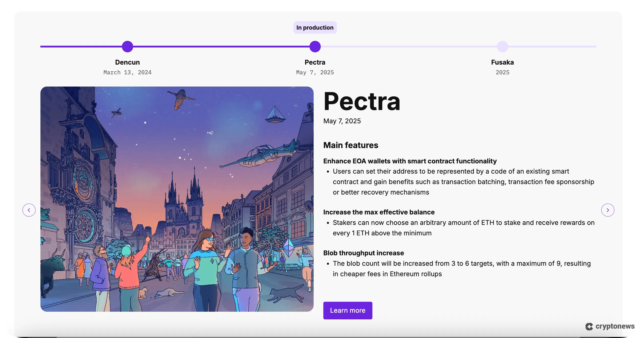This screenshot has width=644, height=338.
Task: Click the 'In production' status badge
Action: 315,27
